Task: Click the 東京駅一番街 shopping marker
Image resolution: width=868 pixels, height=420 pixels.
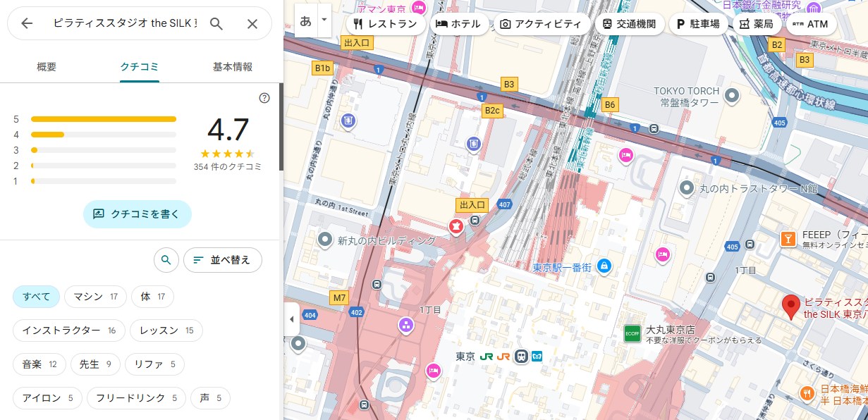Action: coord(604,266)
